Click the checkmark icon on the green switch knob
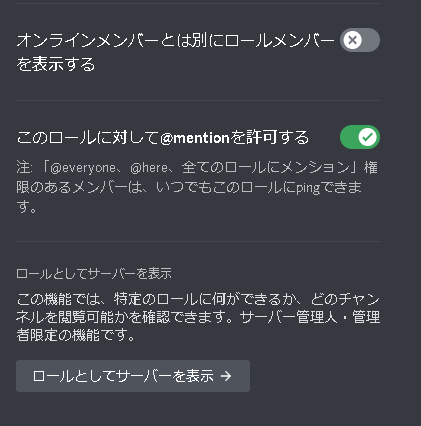 (367, 137)
